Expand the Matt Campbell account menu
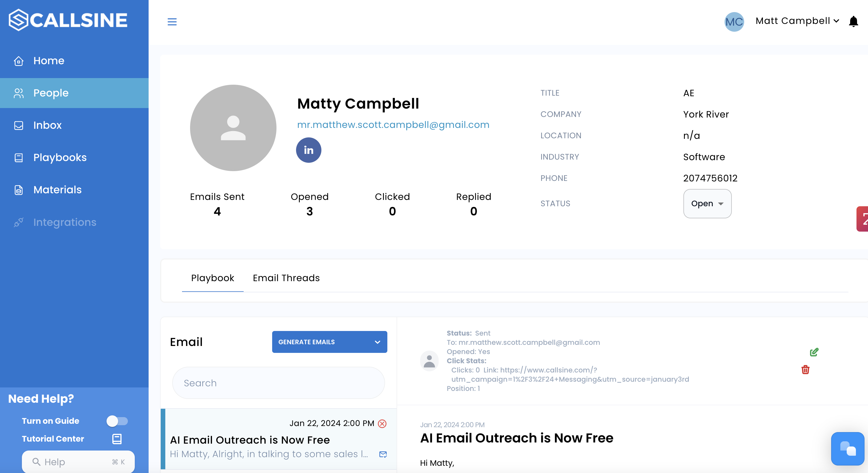This screenshot has height=473, width=868. tap(797, 21)
